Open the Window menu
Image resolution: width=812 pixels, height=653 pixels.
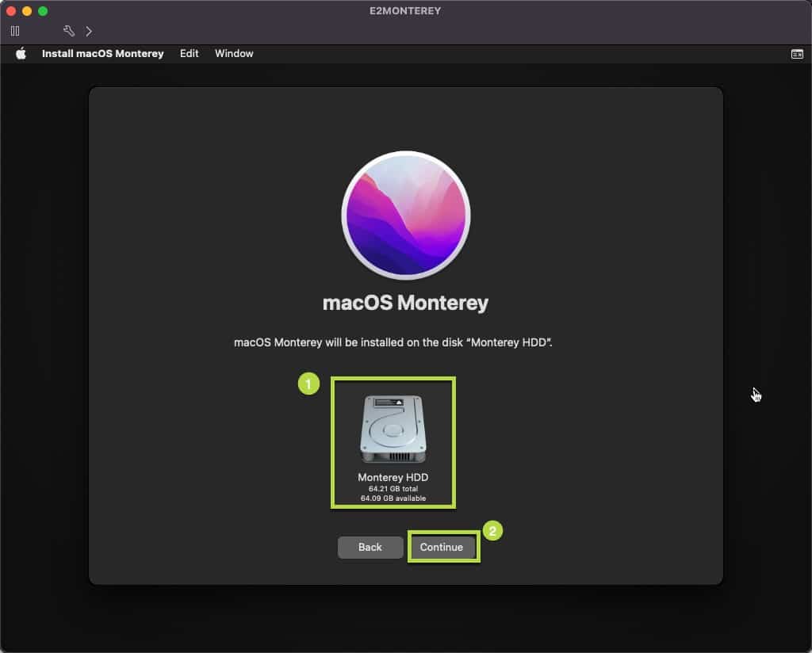click(234, 53)
